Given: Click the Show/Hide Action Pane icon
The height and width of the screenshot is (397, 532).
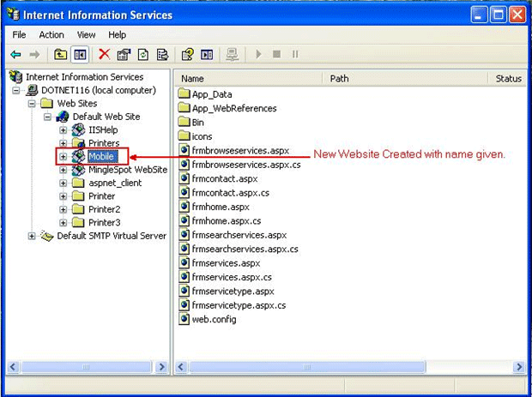Looking at the screenshot, I should coord(207,54).
